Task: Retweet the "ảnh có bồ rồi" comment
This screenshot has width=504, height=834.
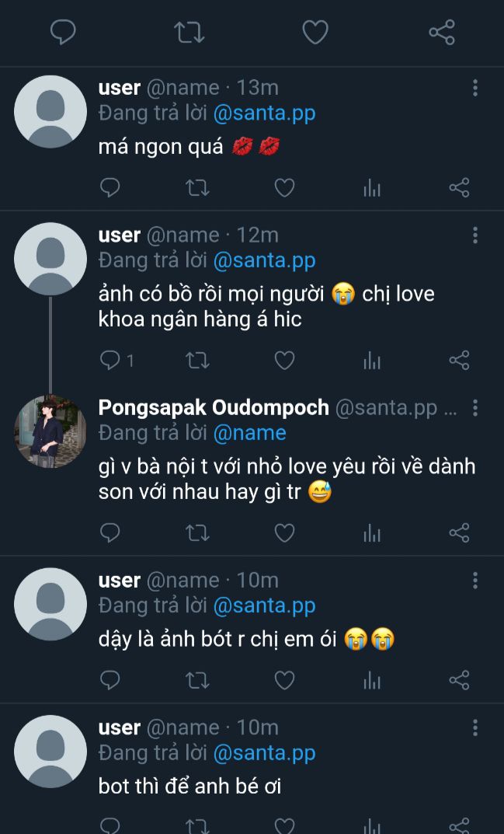Action: (x=198, y=360)
